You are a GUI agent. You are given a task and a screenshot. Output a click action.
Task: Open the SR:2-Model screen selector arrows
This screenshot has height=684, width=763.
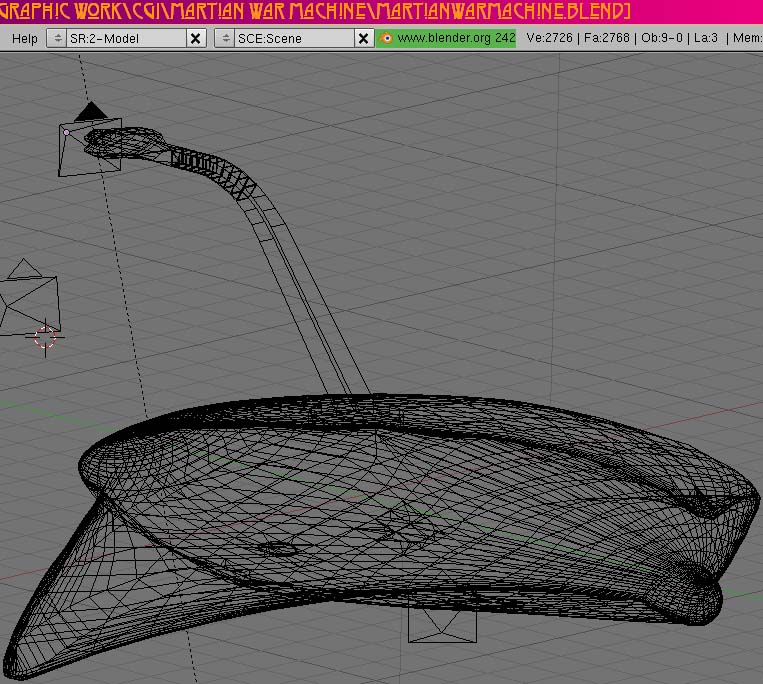coord(56,38)
